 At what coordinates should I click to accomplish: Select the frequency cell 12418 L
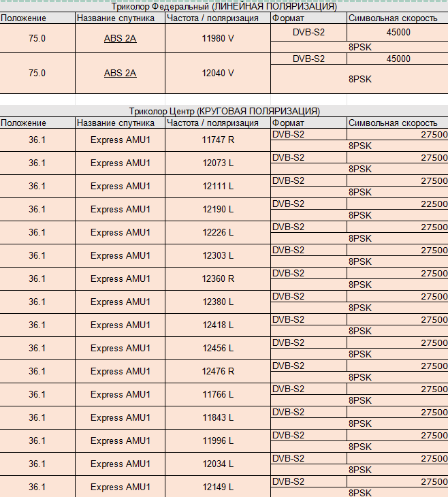[x=218, y=325]
